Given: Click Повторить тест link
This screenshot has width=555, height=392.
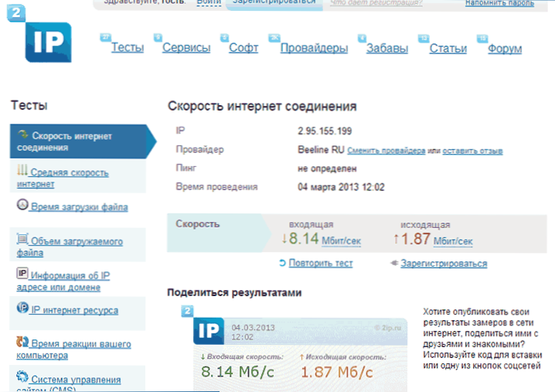Looking at the screenshot, I should point(321,263).
